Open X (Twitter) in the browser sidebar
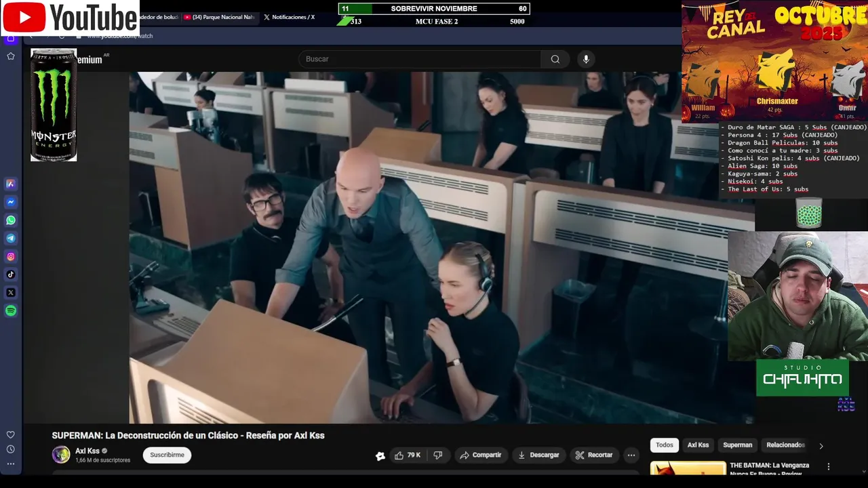The height and width of the screenshot is (488, 868). coord(11,293)
